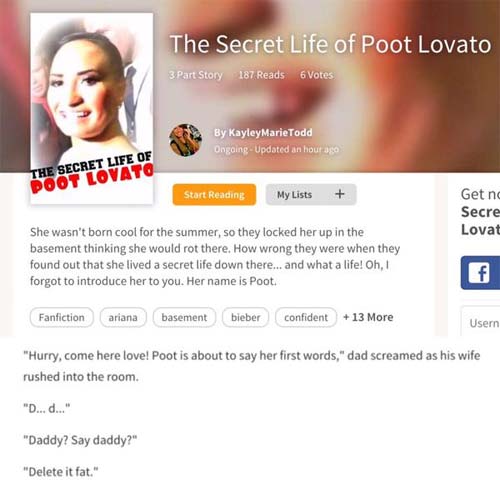Open the My Lists dropdown
Image resolution: width=500 pixels, height=500 pixels.
click(311, 194)
